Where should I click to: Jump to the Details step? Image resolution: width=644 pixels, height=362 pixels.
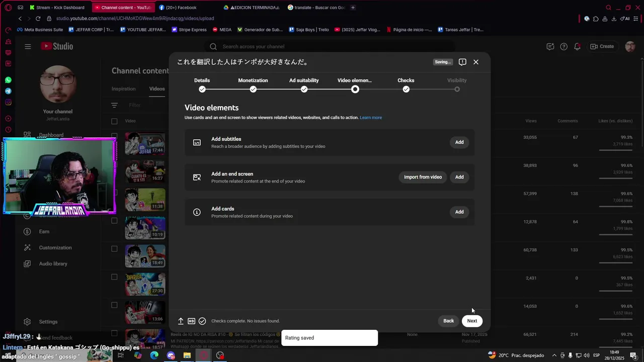(x=202, y=84)
